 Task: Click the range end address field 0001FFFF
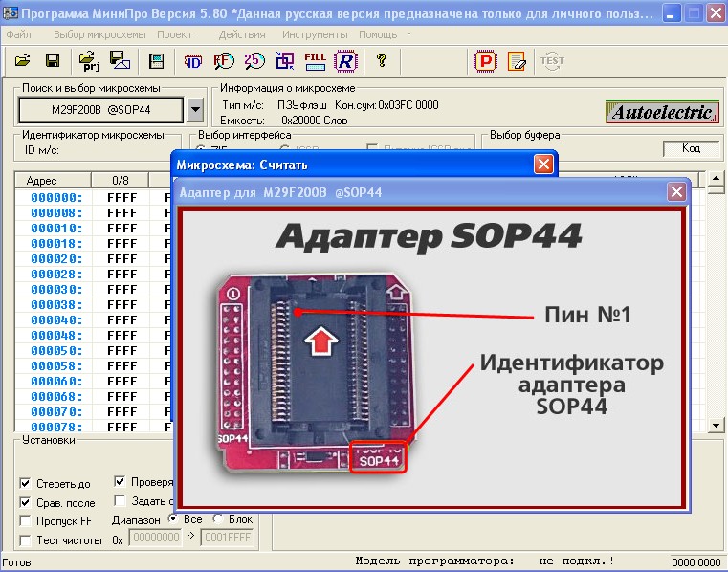[227, 538]
